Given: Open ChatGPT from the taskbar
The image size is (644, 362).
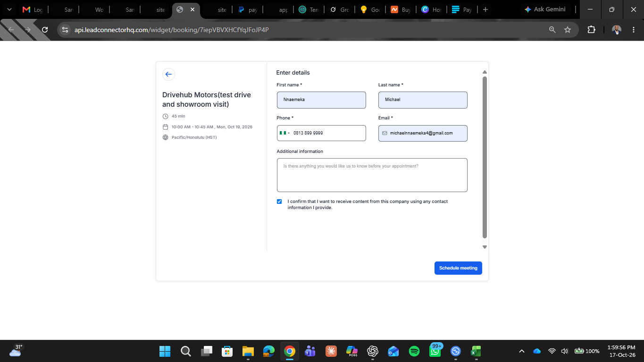Looking at the screenshot, I should tap(373, 351).
